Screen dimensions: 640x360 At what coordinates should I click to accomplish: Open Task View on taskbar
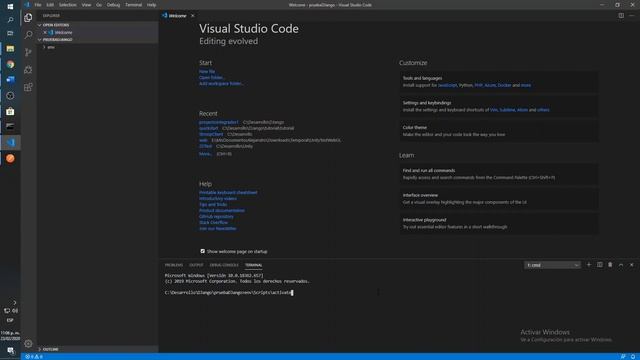[10, 33]
